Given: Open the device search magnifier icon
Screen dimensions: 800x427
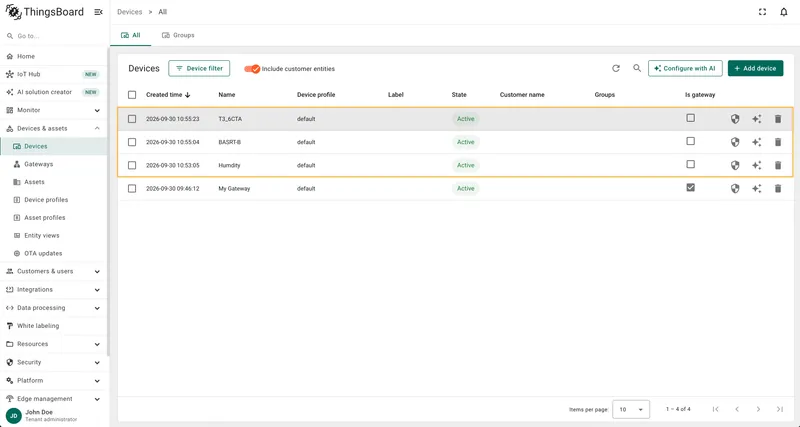Looking at the screenshot, I should pyautogui.click(x=637, y=68).
